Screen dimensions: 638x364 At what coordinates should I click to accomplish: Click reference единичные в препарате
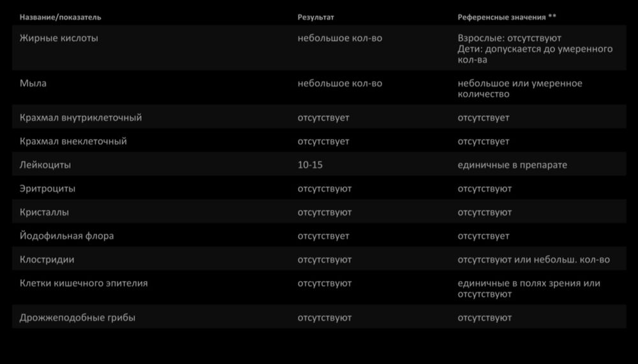pos(512,165)
